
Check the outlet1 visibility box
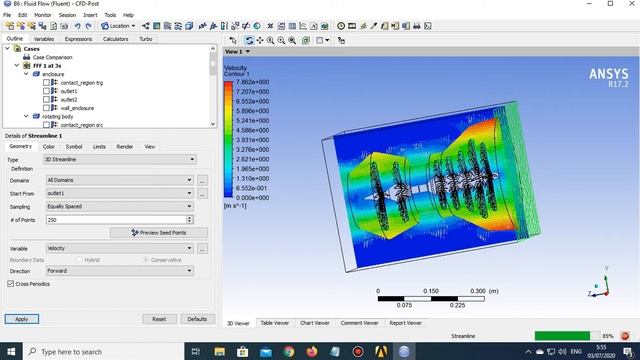[46, 91]
